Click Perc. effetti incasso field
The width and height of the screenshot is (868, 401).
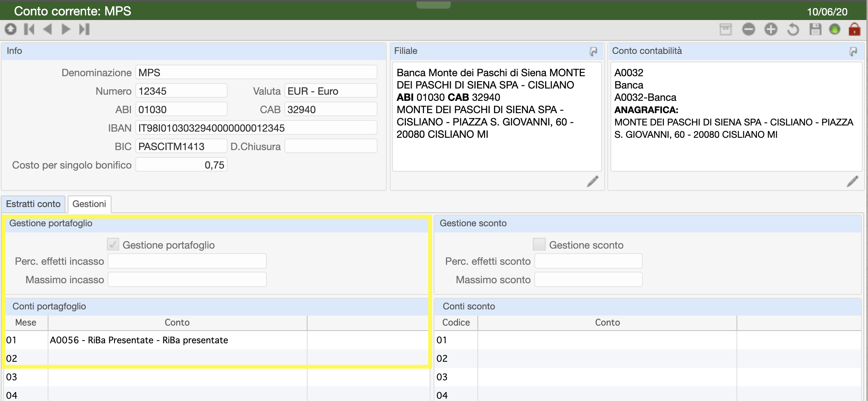point(187,261)
